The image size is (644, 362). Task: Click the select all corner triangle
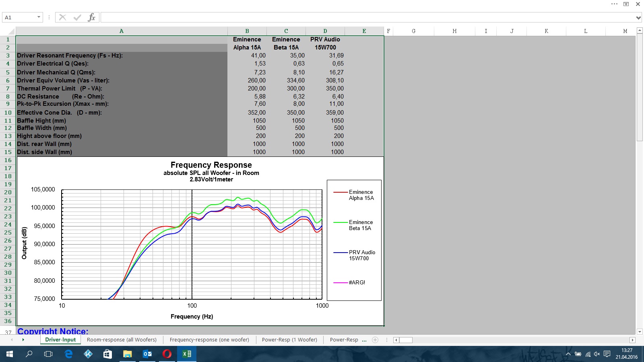12,31
